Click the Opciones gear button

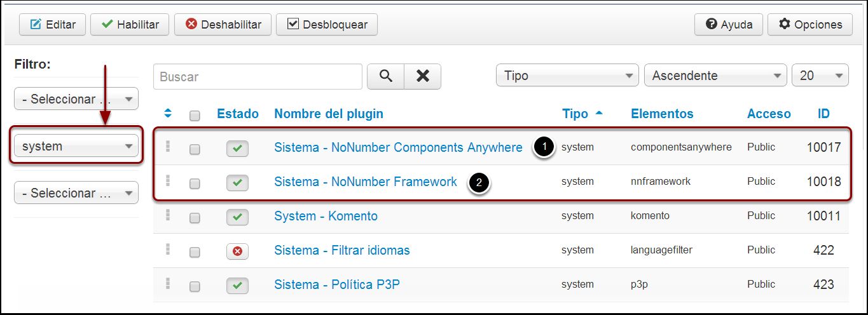coord(810,25)
